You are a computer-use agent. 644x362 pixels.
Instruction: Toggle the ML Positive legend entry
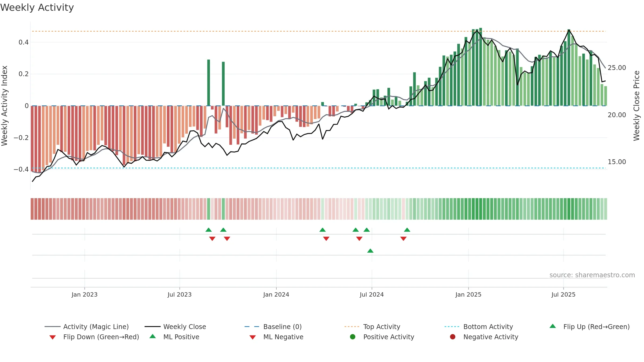174,337
